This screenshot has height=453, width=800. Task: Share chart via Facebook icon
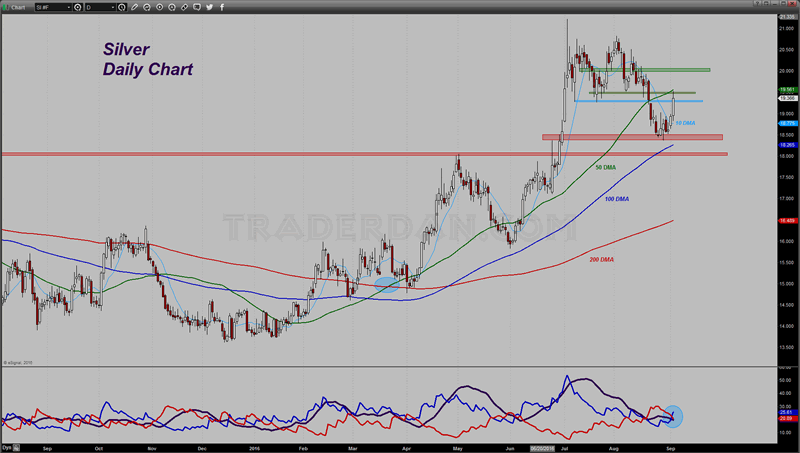(x=222, y=7)
